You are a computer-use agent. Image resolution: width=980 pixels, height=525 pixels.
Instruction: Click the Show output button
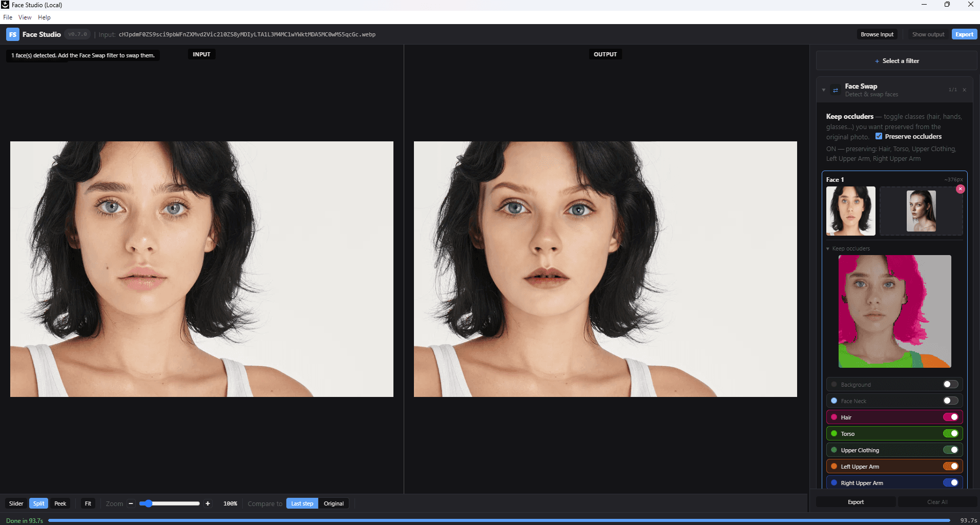(x=928, y=34)
